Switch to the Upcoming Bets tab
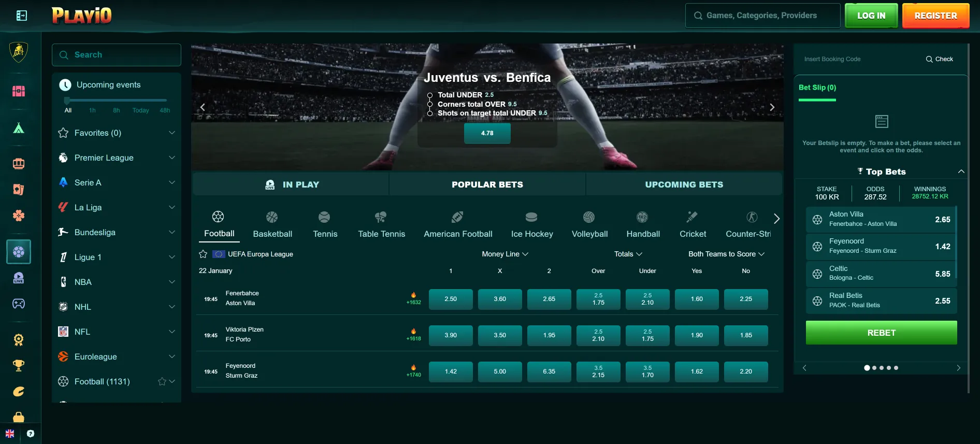 tap(684, 184)
